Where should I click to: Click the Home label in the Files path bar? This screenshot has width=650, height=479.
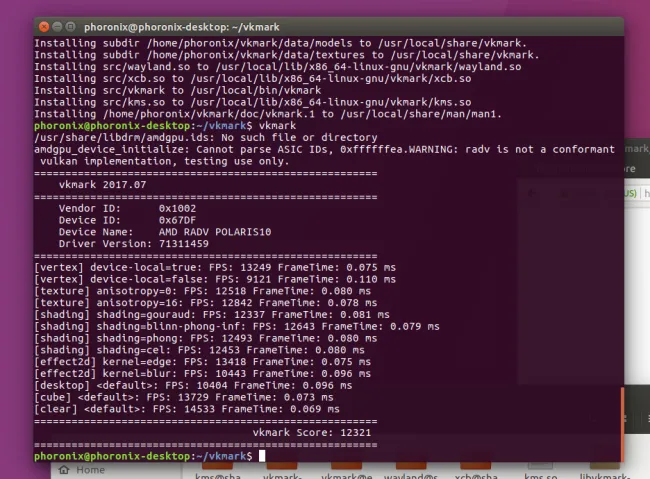click(x=90, y=470)
